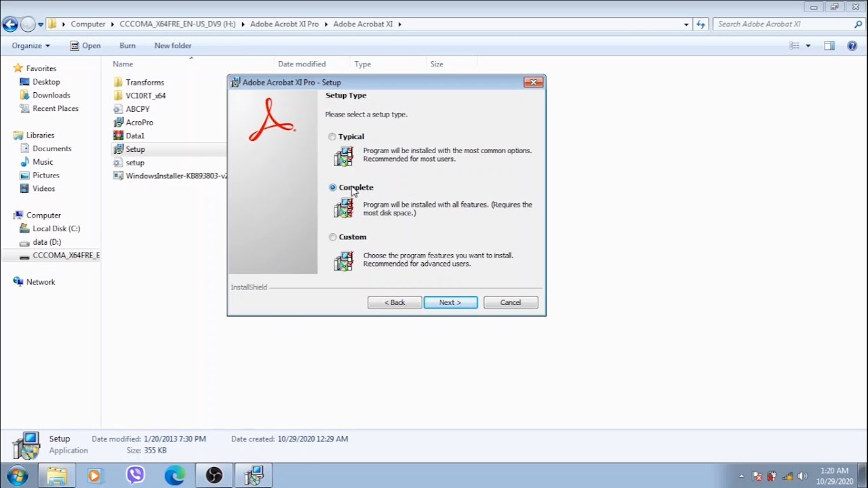The image size is (868, 488).
Task: Open Recent Places in the navigation pane
Action: 49,108
